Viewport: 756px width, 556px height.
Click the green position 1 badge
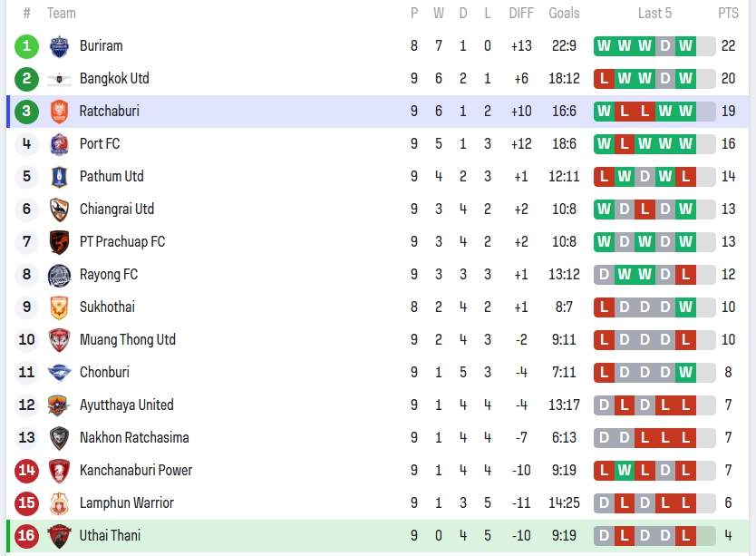(27, 46)
